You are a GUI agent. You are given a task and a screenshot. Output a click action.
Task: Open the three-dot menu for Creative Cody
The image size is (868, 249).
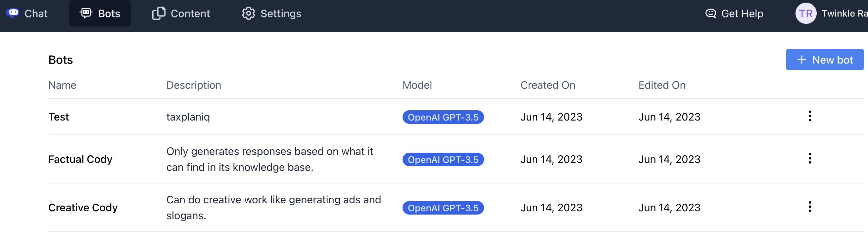(x=810, y=207)
